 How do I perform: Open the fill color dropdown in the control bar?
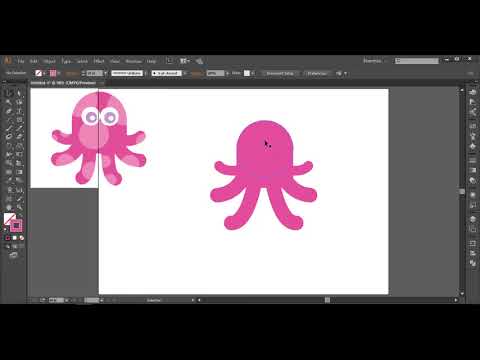(x=44, y=73)
